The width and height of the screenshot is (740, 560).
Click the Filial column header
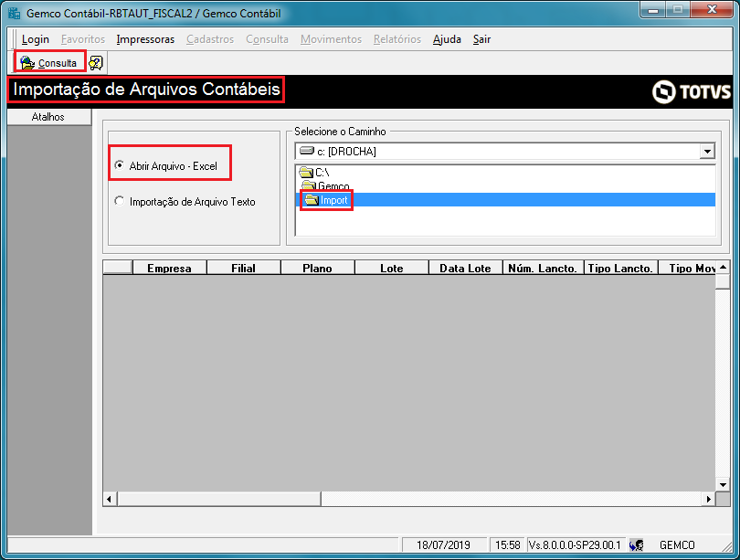pyautogui.click(x=244, y=268)
